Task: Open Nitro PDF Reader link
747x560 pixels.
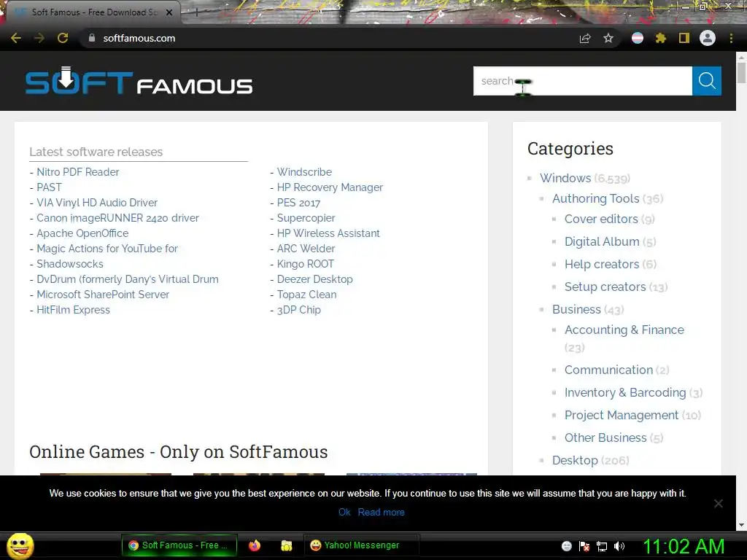Action: pyautogui.click(x=77, y=172)
